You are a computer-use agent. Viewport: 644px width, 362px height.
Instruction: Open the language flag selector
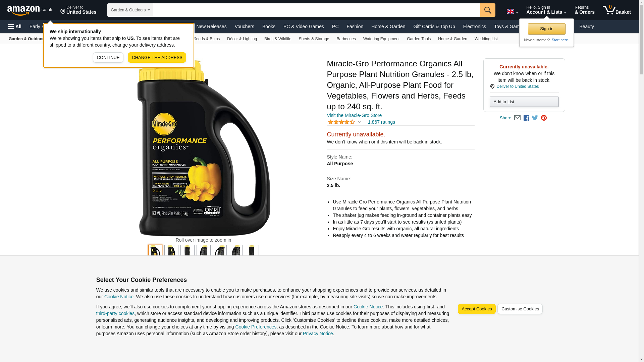pos(513,11)
